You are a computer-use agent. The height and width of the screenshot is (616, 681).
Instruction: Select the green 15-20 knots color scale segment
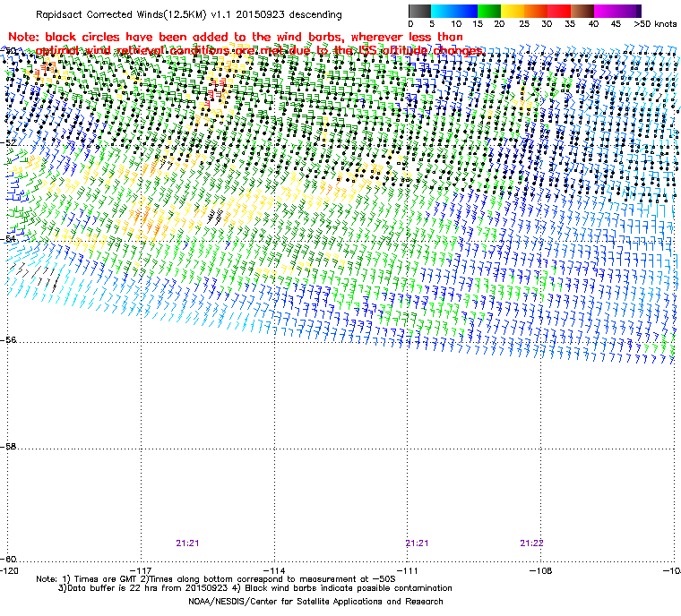[x=489, y=11]
